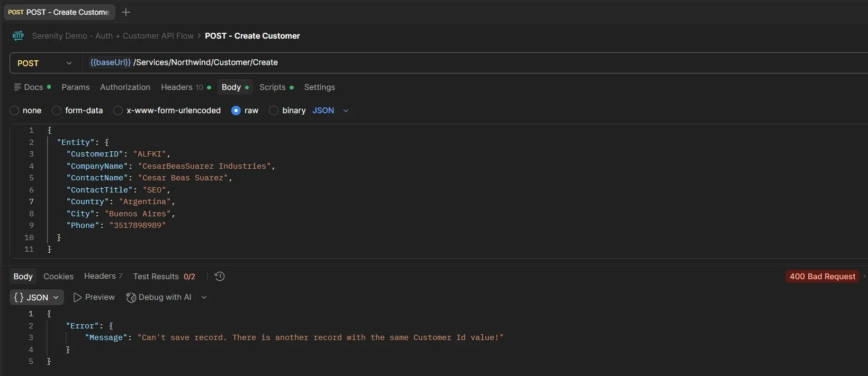Click the Preview button
The width and height of the screenshot is (868, 376).
94,297
